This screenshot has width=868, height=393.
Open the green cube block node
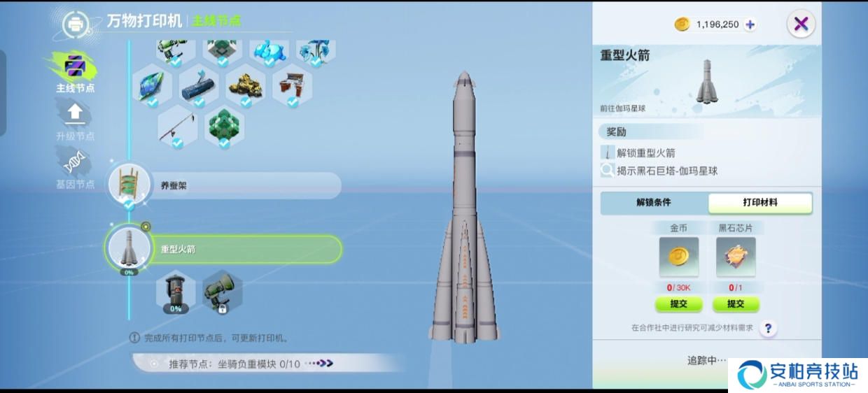pos(224,127)
